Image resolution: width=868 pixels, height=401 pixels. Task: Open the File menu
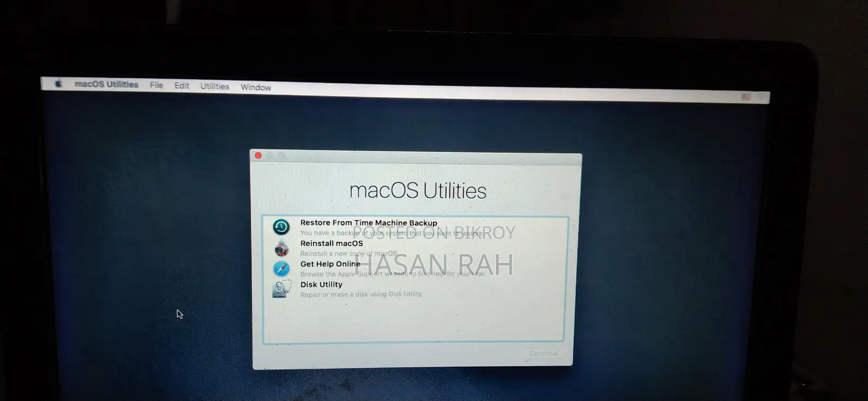pos(156,85)
